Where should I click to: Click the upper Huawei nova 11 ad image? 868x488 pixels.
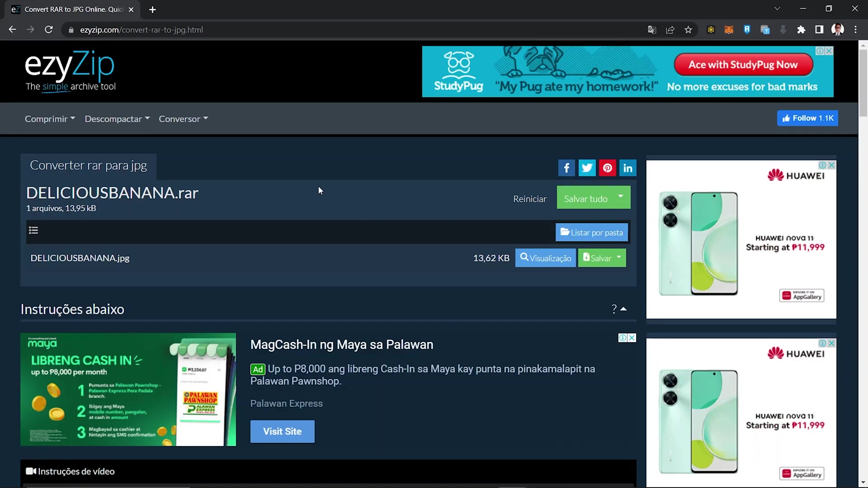pyautogui.click(x=741, y=239)
